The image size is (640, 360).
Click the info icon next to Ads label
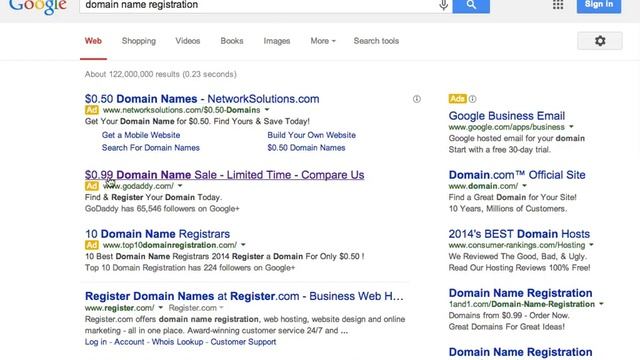472,99
